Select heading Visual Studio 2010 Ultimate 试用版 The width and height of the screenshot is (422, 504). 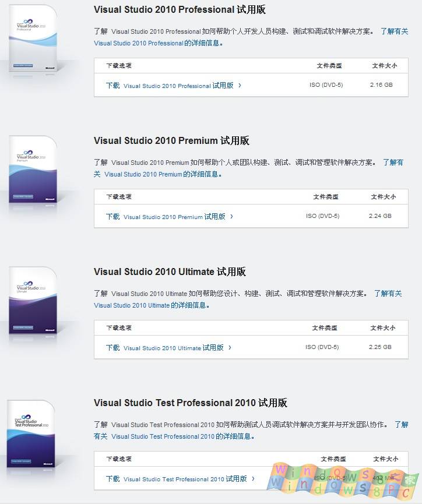click(170, 272)
